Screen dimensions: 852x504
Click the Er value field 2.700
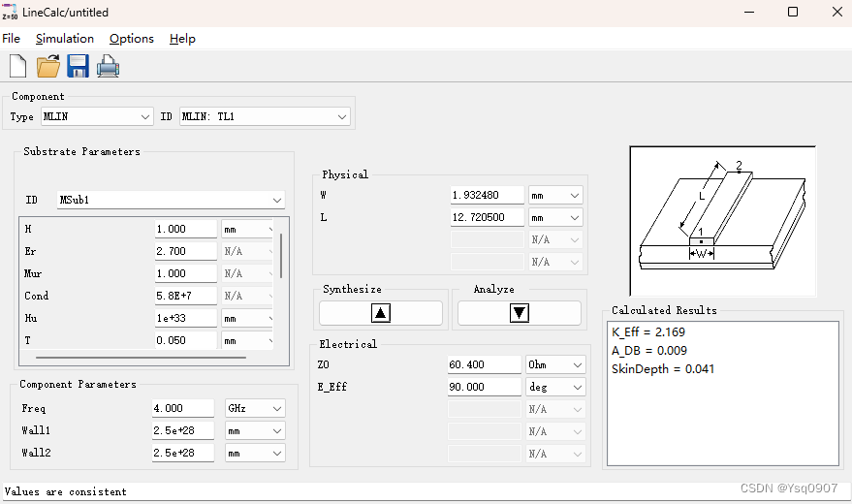click(185, 251)
